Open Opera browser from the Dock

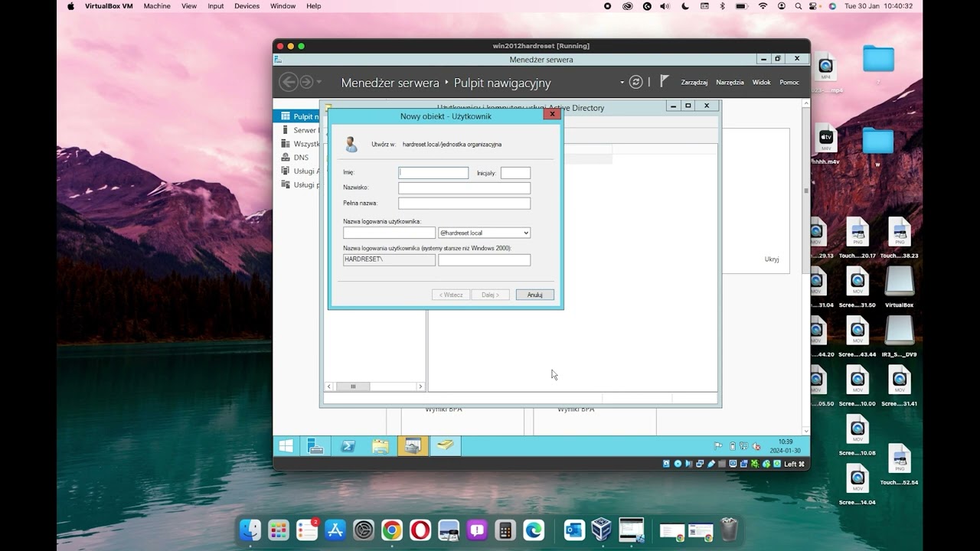click(420, 530)
